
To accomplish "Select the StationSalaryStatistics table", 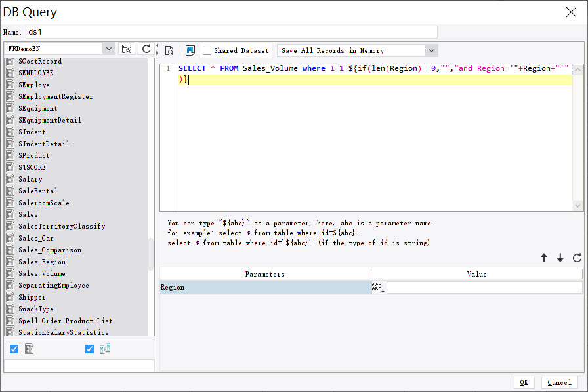I will (x=64, y=332).
